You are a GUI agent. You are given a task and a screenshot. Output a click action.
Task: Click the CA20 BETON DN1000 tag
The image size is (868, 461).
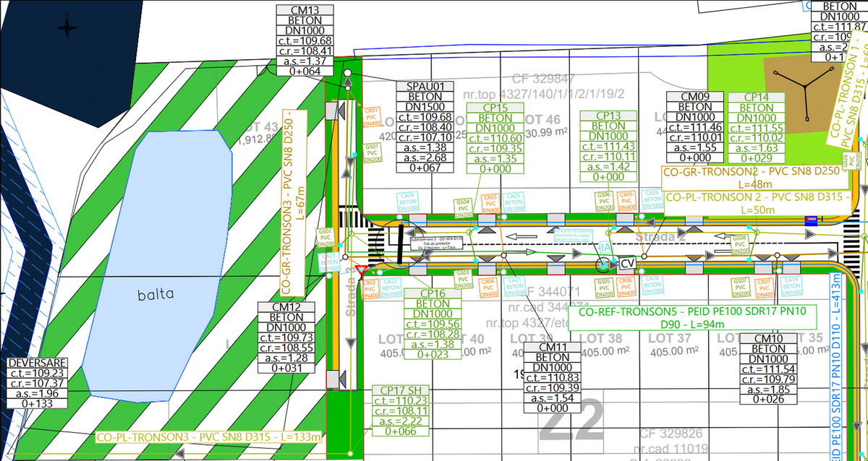652,285
